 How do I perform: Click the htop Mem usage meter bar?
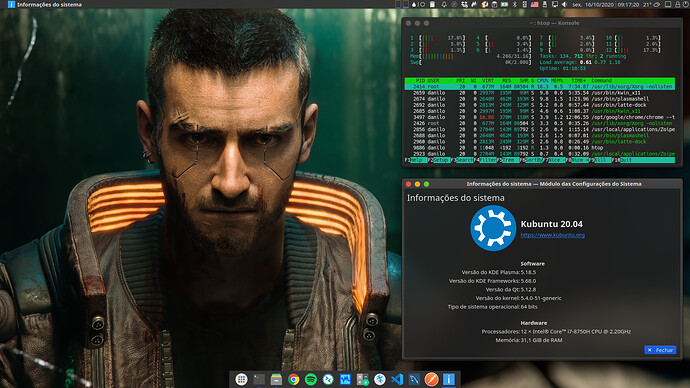(470, 56)
